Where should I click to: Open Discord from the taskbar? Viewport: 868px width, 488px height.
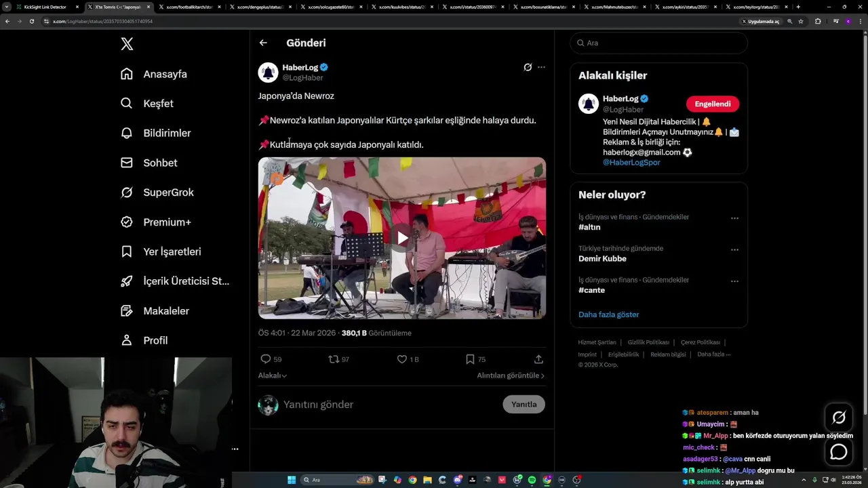458,480
